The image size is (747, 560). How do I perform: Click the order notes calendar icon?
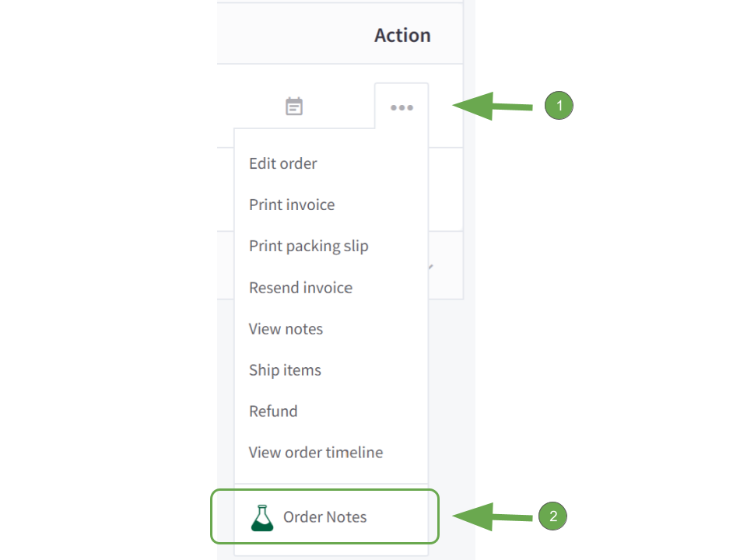click(x=294, y=106)
